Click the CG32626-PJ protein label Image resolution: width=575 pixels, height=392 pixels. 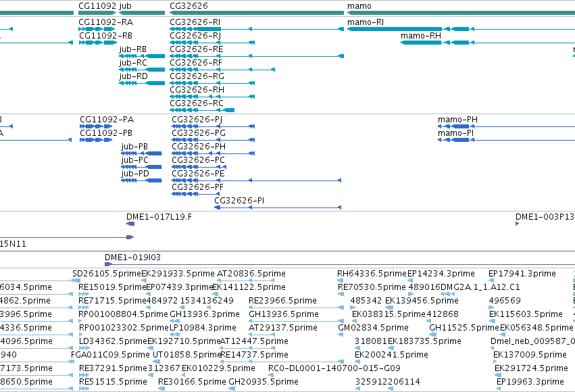(x=197, y=120)
